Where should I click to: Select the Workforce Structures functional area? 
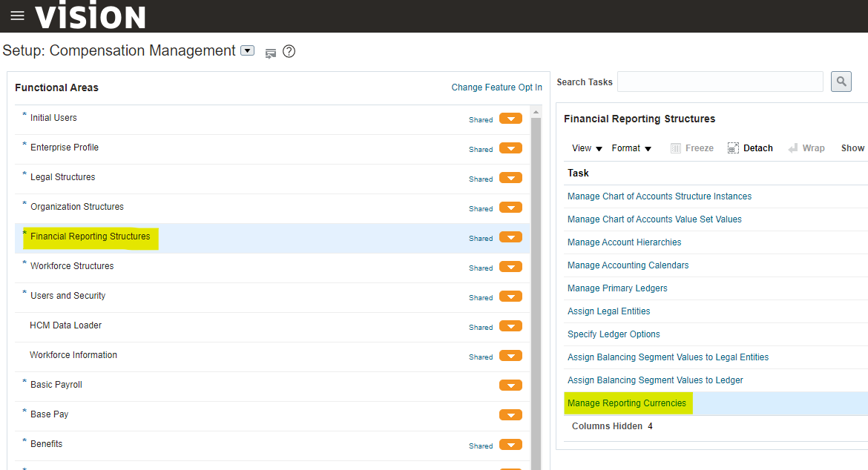(x=72, y=266)
